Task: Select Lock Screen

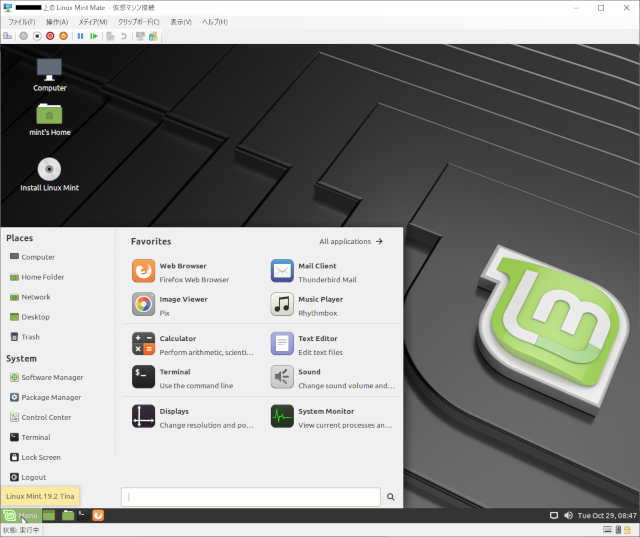Action: click(x=35, y=457)
